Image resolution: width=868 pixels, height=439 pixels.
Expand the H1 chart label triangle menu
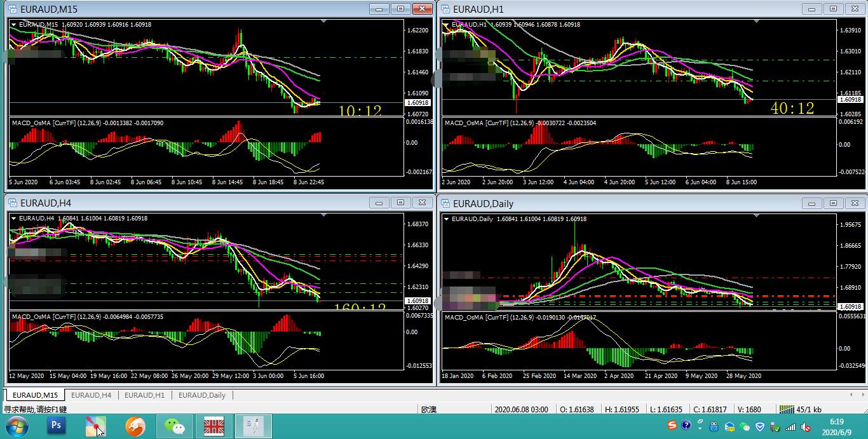click(446, 24)
